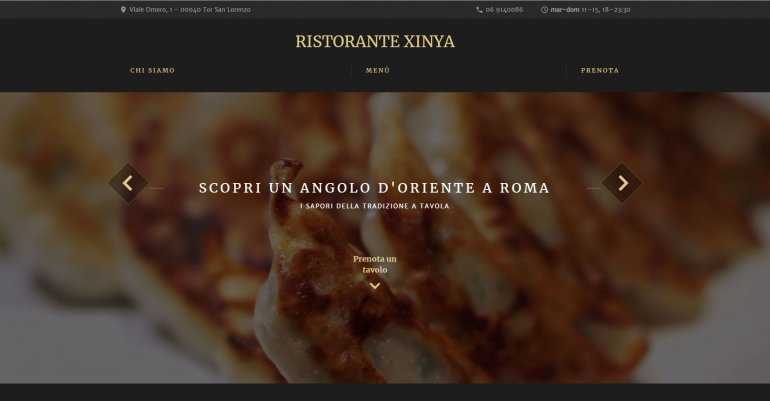Click the Scopri un angolo d'Oriente headline
The height and width of the screenshot is (401, 770).
pyautogui.click(x=374, y=188)
